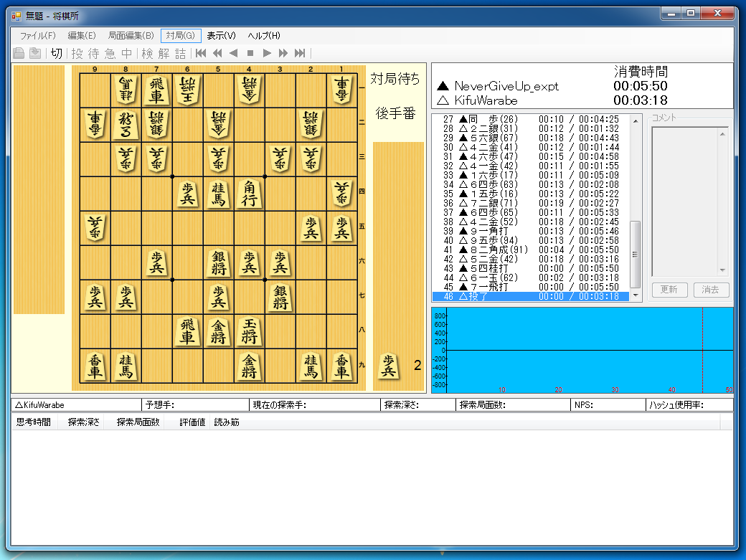Click the 投 (resign) toolbar button
Viewport: 746px width, 560px height.
coord(77,53)
